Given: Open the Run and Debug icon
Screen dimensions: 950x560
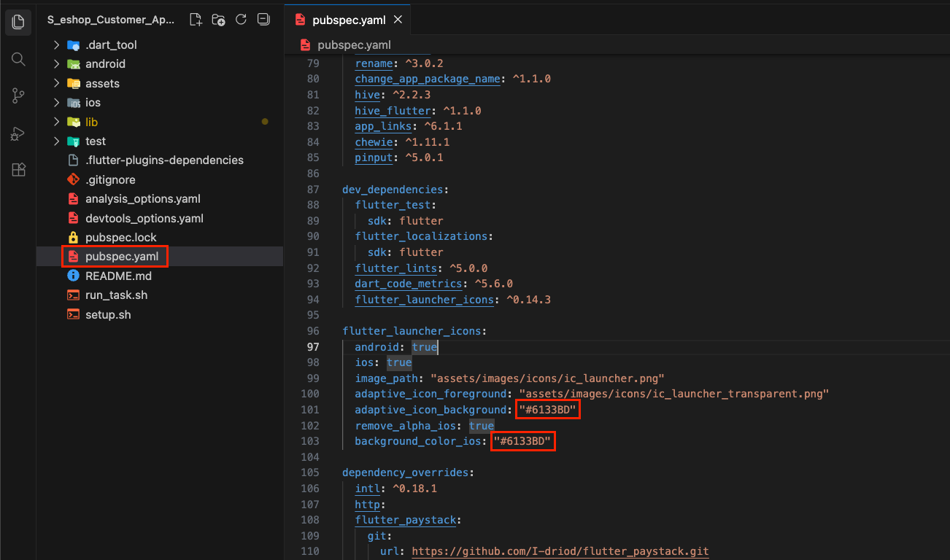Looking at the screenshot, I should [19, 133].
